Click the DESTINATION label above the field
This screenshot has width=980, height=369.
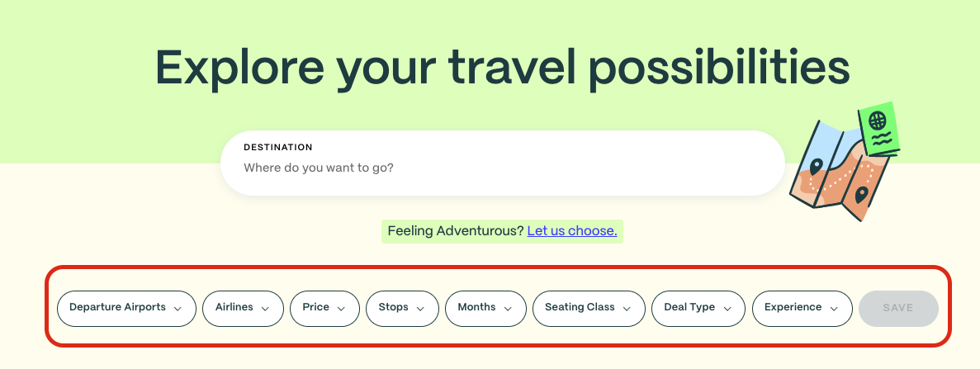(278, 148)
